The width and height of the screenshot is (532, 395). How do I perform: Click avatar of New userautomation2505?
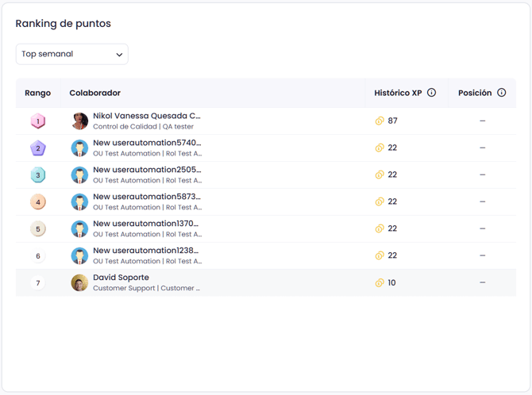pos(79,175)
